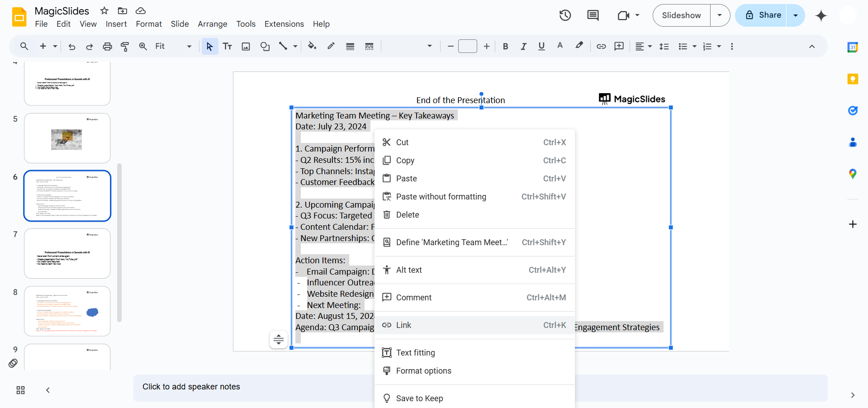868x408 pixels.
Task: Open the fill color bucket
Action: coord(312,46)
